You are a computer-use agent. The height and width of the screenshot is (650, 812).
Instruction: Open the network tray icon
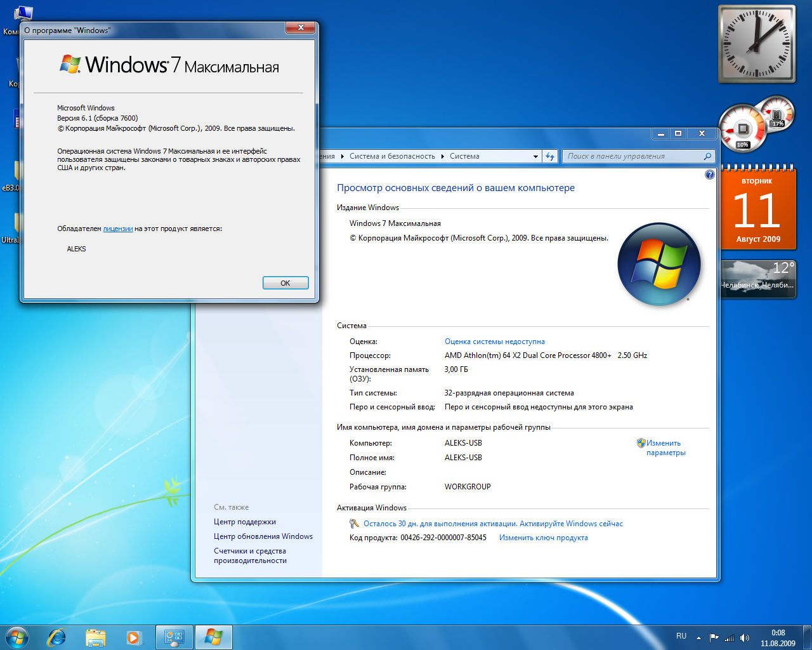730,637
